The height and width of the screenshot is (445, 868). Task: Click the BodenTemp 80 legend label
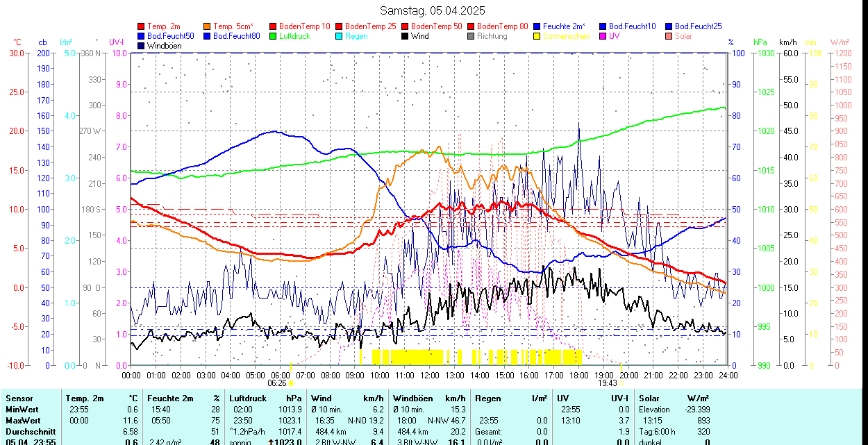pyautogui.click(x=502, y=26)
